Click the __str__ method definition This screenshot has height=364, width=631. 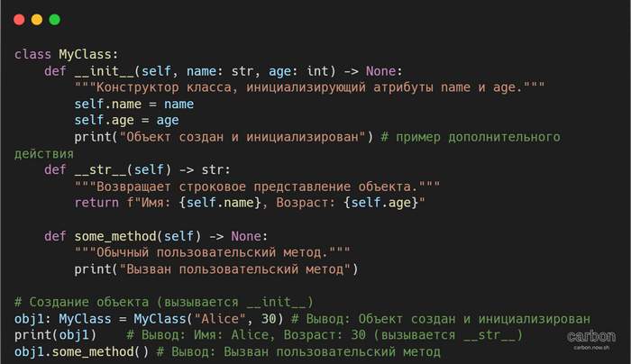(137, 169)
